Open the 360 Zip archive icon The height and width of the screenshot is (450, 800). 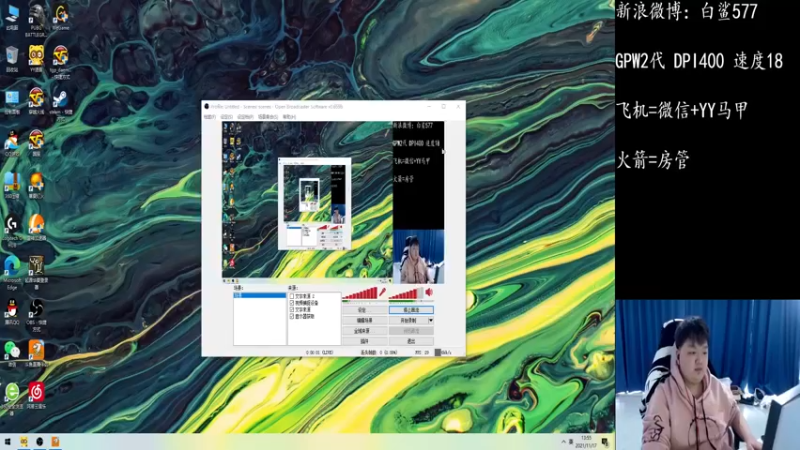[12, 184]
